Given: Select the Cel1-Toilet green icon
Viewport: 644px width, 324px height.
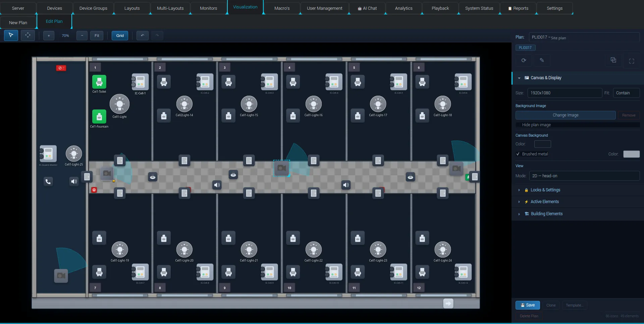Looking at the screenshot, I should coord(99,82).
